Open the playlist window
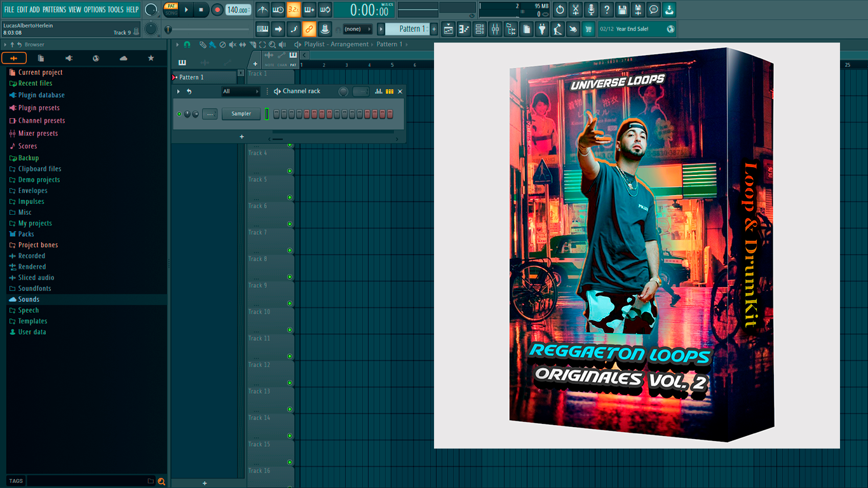 click(449, 29)
